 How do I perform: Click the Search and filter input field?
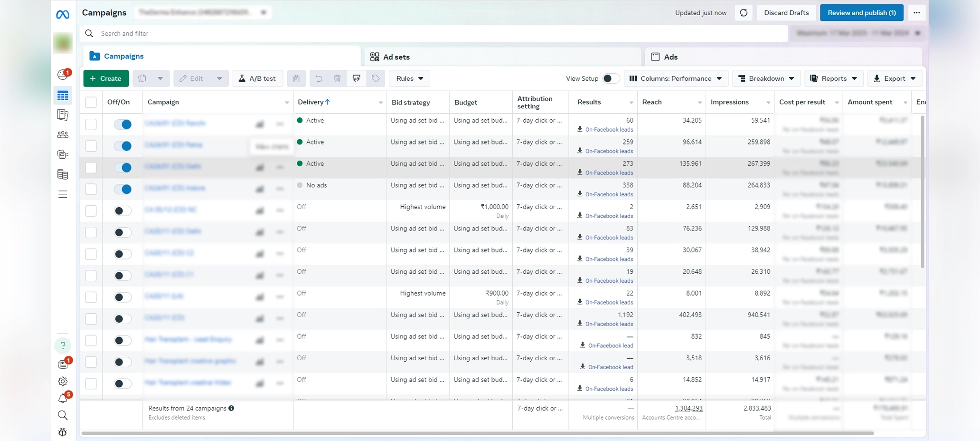[x=434, y=33]
